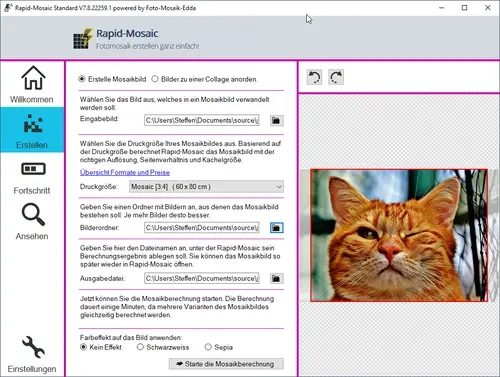Browse for the Eingabebild file

pyautogui.click(x=276, y=120)
